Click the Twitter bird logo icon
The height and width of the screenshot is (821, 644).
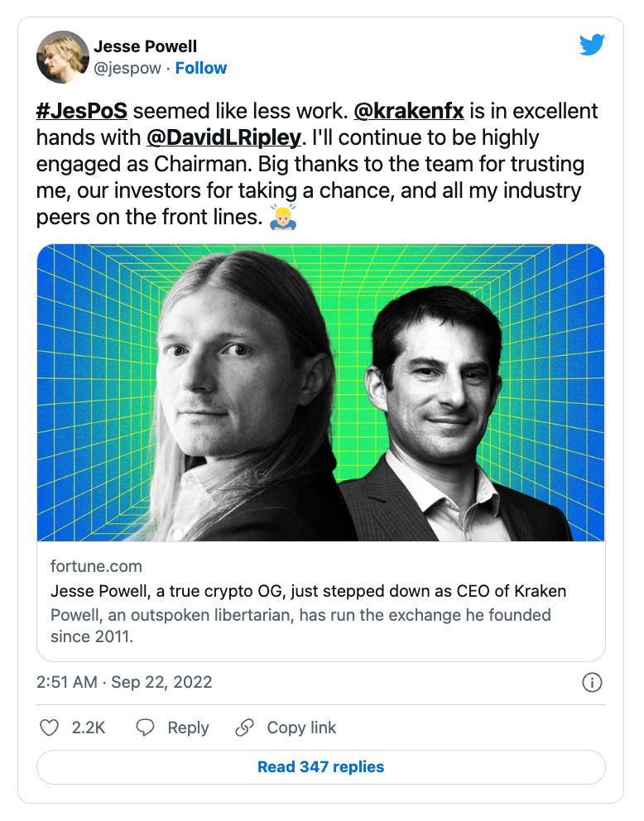592,45
